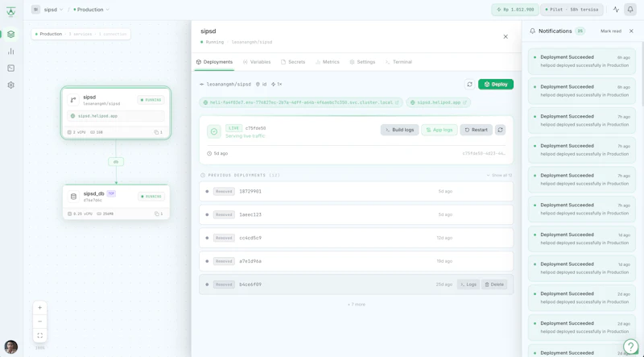Image resolution: width=644 pixels, height=357 pixels.
Task: Close the Notifications panel
Action: 631,31
